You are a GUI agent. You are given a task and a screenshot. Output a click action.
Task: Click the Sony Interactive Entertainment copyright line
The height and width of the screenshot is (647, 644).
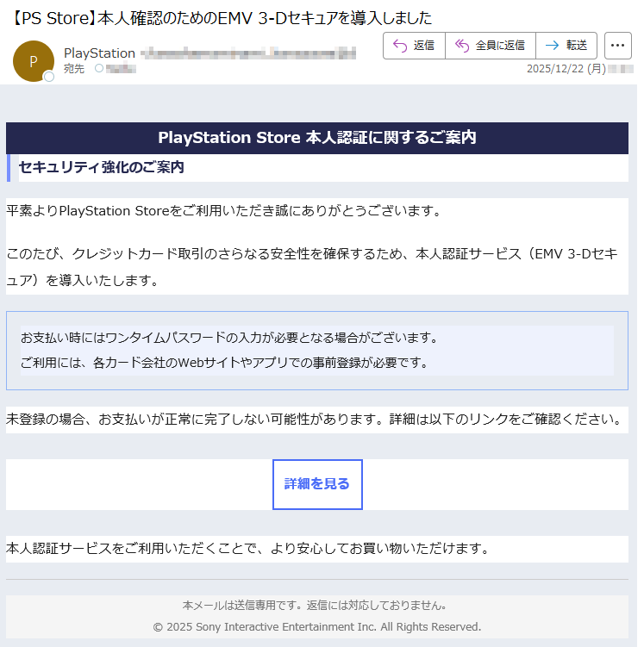pos(316,626)
